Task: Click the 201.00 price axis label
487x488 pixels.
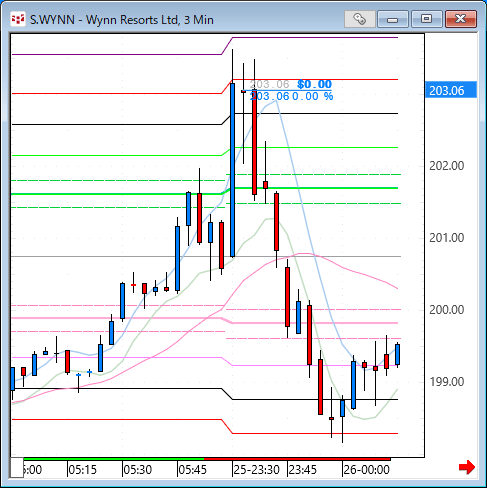Action: click(x=447, y=238)
